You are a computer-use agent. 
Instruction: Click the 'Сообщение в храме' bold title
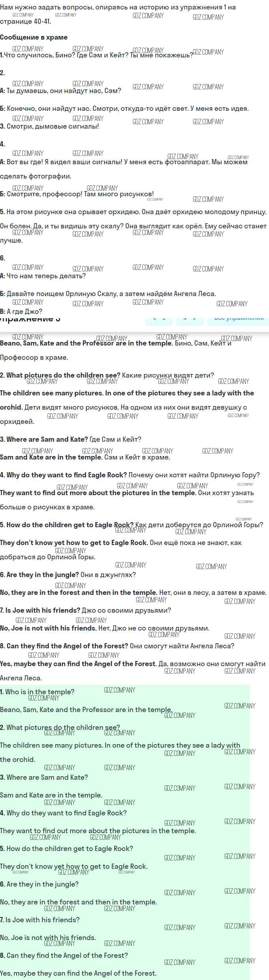click(x=34, y=37)
